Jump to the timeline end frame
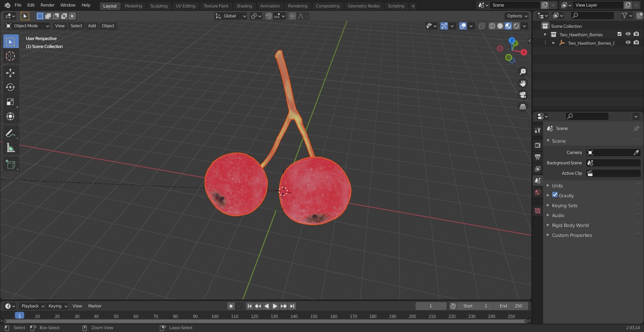Screen dimensions: 644x332 point(292,306)
